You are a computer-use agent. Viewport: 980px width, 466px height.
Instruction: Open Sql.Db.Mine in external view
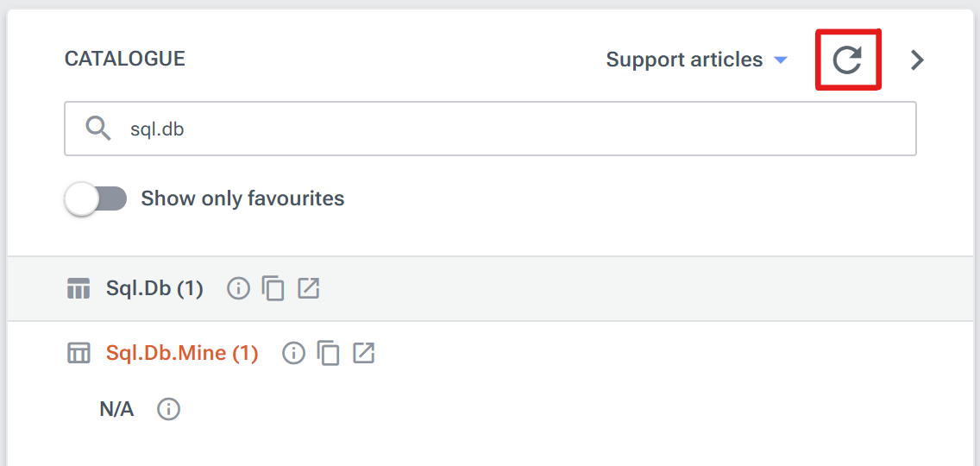tap(364, 353)
